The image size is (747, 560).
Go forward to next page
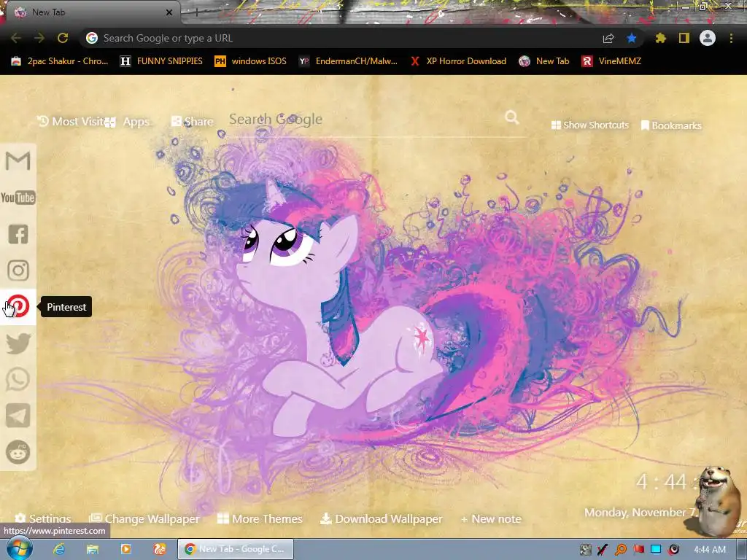pos(39,38)
